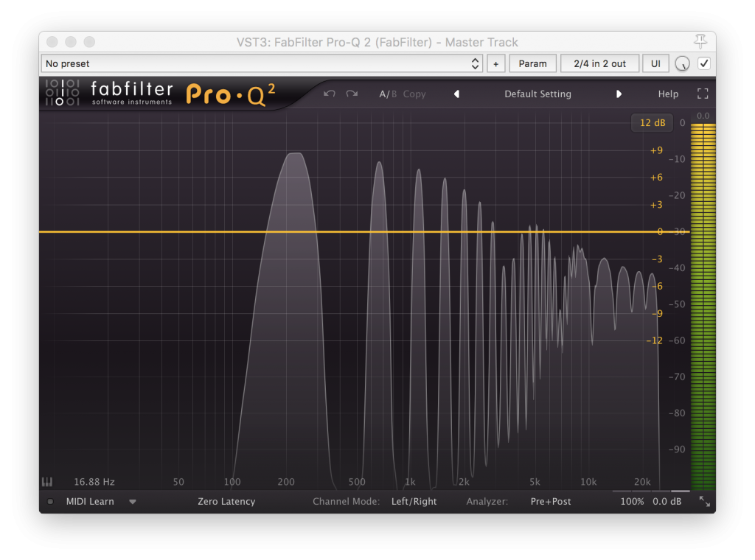
Task: Enter full screen mode via corner brackets icon
Action: [x=703, y=94]
